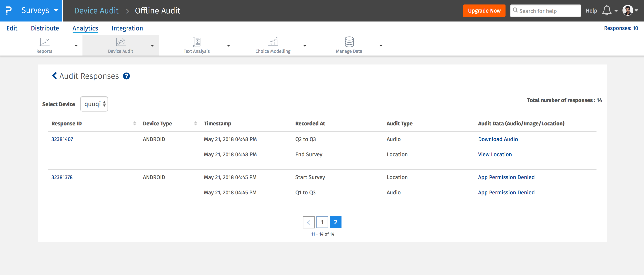
Task: Click the help question mark icon
Action: pos(126,75)
